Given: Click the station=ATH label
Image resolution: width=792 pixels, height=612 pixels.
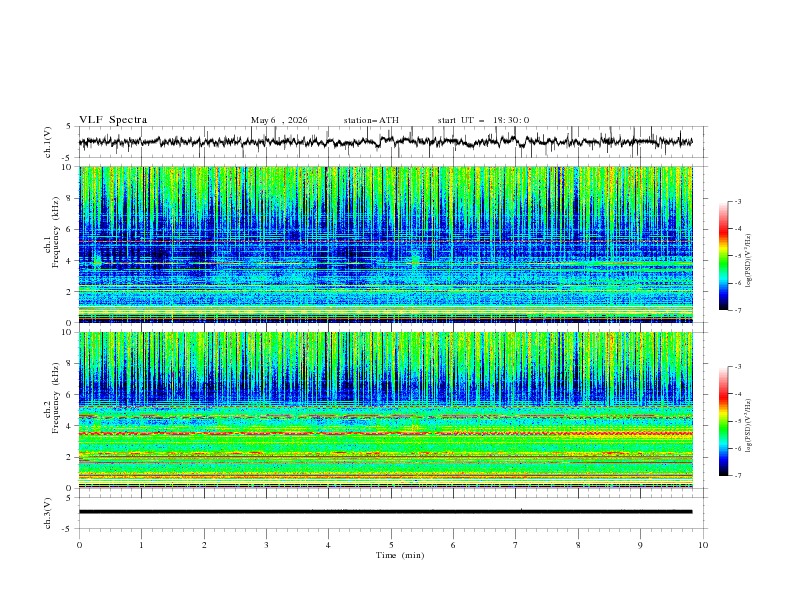Looking at the screenshot, I should (371, 120).
